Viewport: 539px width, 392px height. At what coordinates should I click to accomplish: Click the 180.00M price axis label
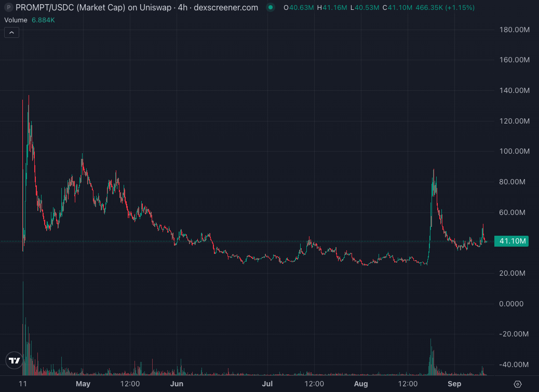coord(514,30)
